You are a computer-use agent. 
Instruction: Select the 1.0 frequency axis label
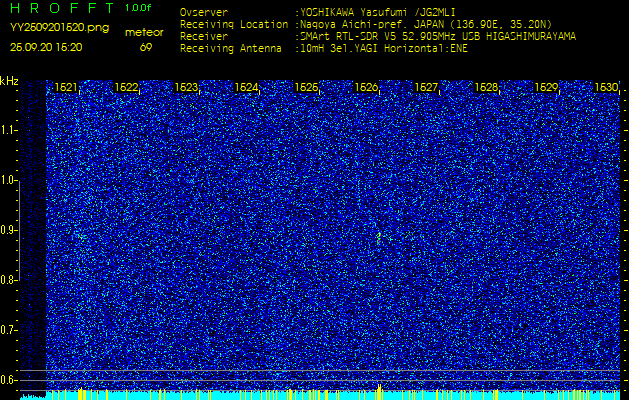(9, 180)
